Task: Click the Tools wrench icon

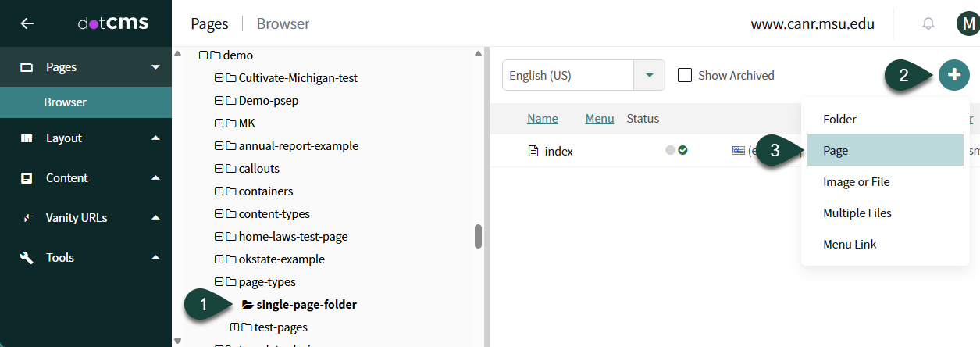Action: point(27,257)
